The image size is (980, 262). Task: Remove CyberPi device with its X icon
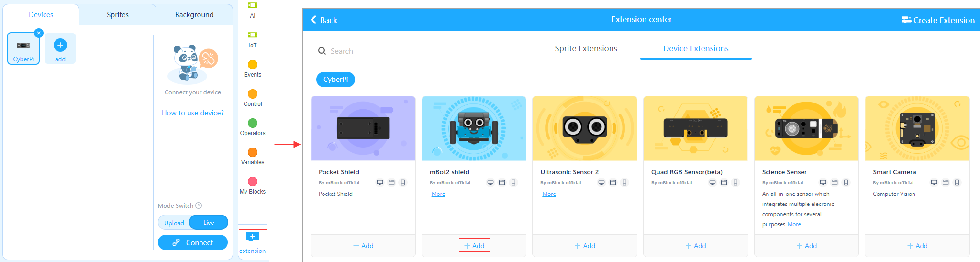39,33
